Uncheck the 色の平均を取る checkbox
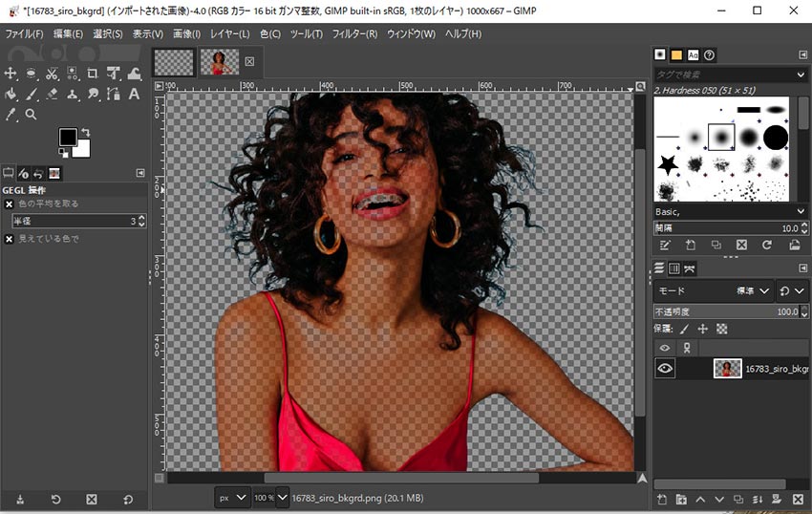Viewport: 812px width, 514px height. 10,203
